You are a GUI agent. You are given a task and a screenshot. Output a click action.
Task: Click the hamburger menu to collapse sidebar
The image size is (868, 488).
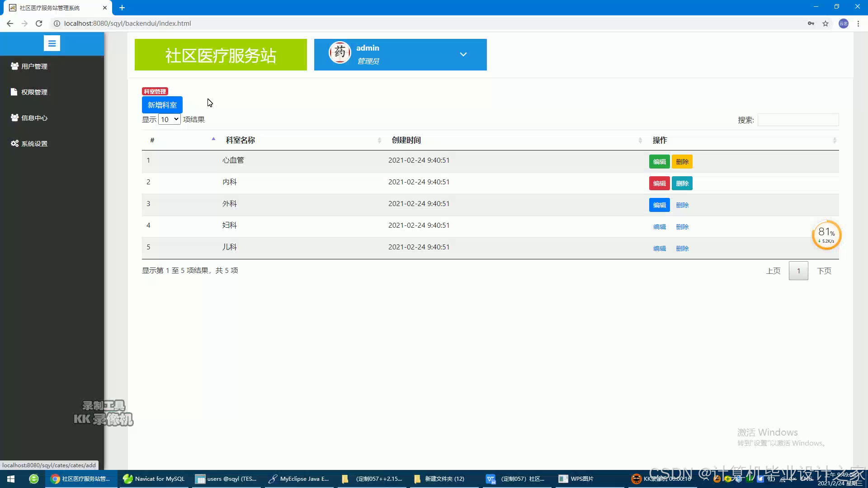52,43
